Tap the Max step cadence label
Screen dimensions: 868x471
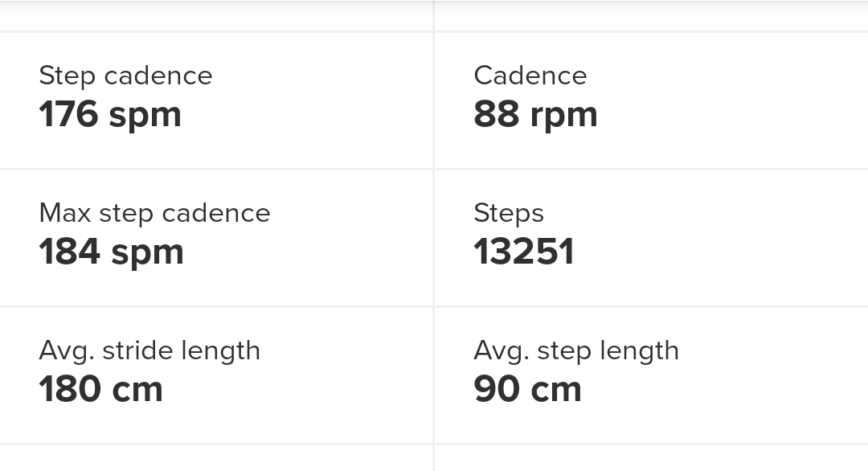click(154, 213)
